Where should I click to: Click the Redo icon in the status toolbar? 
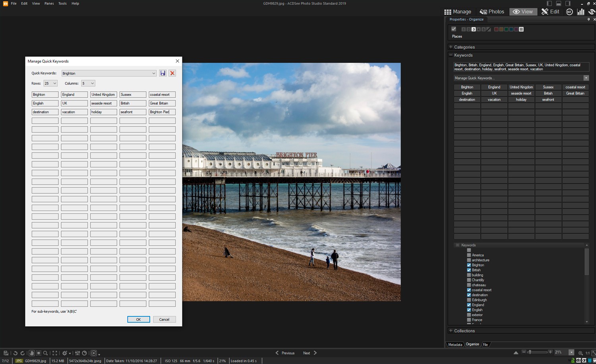[23, 353]
